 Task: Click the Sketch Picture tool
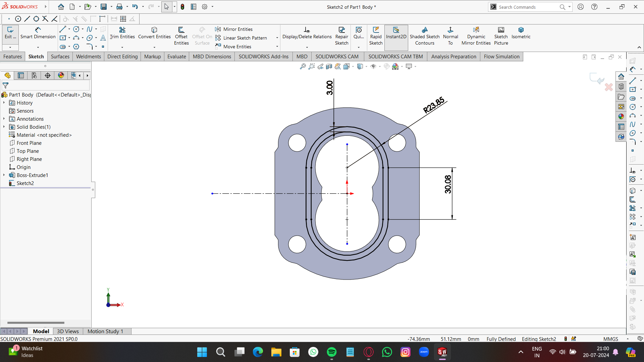pyautogui.click(x=501, y=36)
